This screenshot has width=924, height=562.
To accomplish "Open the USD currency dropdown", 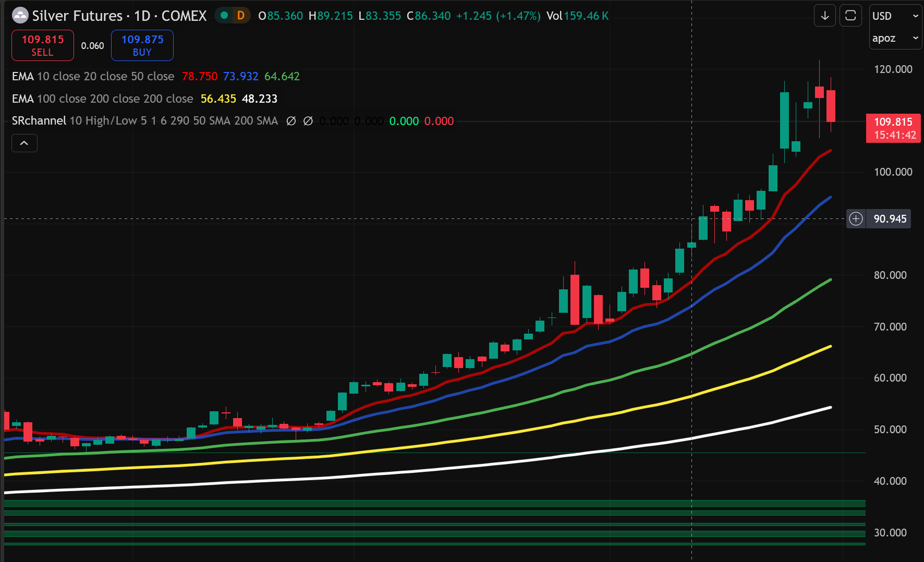I will [x=895, y=16].
